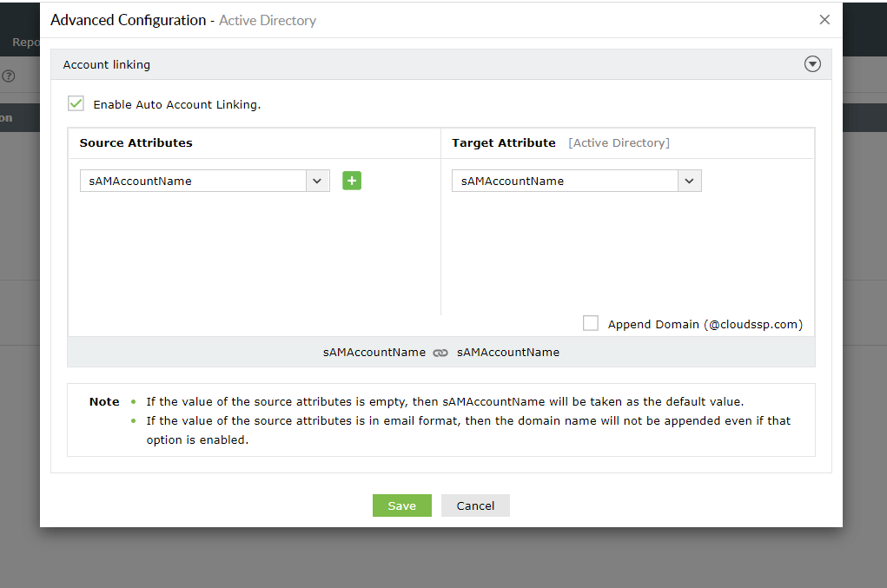Tick the Append Domain checkbox
Viewport: 887px width, 588px height.
(591, 323)
